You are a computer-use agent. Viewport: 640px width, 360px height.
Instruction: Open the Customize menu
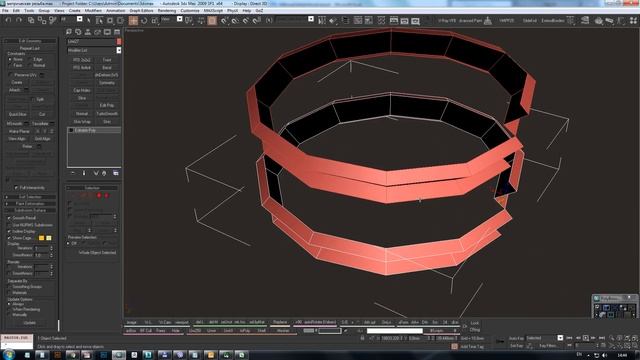(190, 11)
